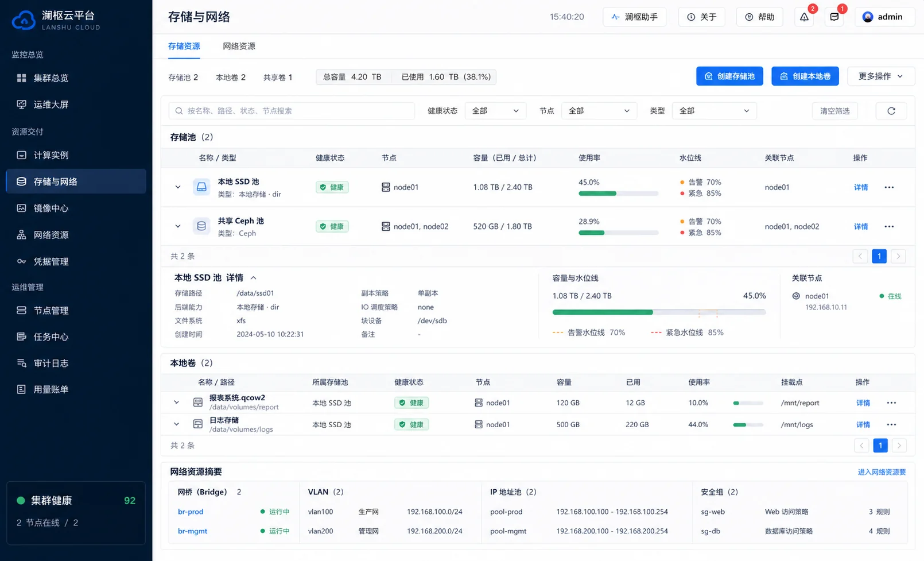Screen dimensions: 924x561
Task: Click 创建存储池 button
Action: point(729,76)
